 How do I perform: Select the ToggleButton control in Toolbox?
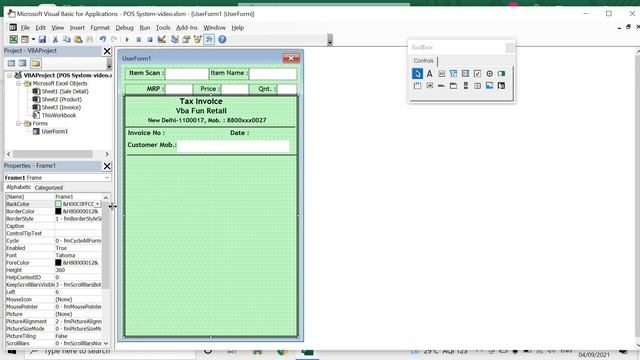(502, 73)
